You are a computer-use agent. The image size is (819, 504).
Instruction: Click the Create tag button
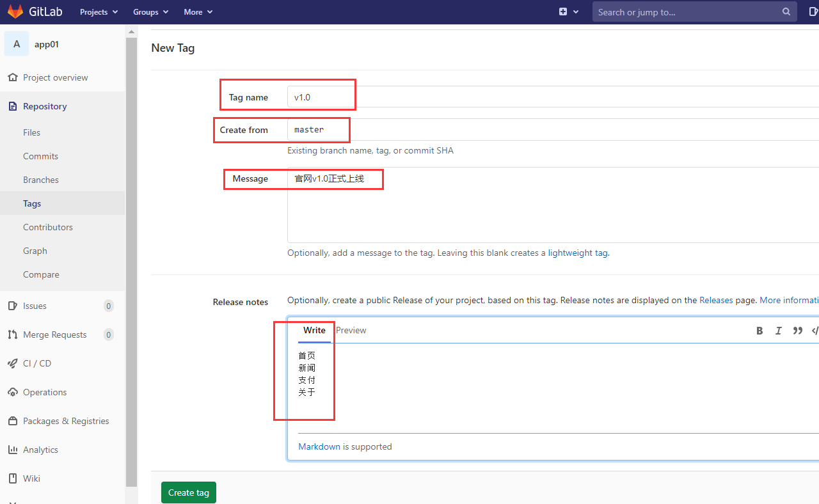coord(189,492)
